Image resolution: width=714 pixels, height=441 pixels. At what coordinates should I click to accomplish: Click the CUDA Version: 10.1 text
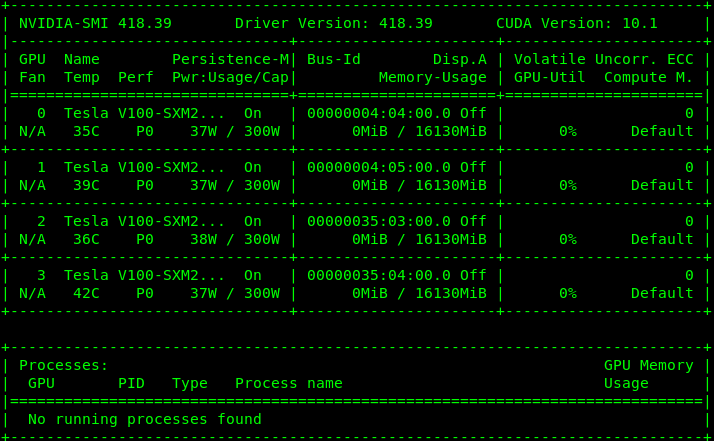(x=577, y=23)
